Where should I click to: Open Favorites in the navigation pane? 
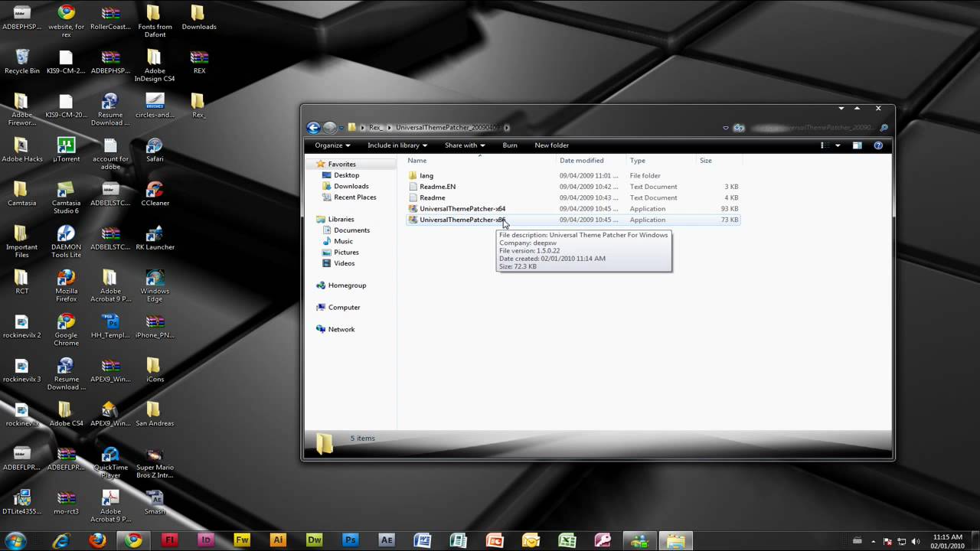pos(341,165)
